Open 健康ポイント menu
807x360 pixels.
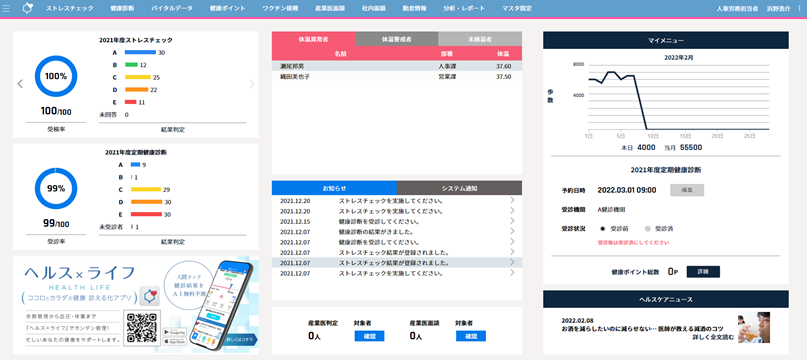point(227,9)
